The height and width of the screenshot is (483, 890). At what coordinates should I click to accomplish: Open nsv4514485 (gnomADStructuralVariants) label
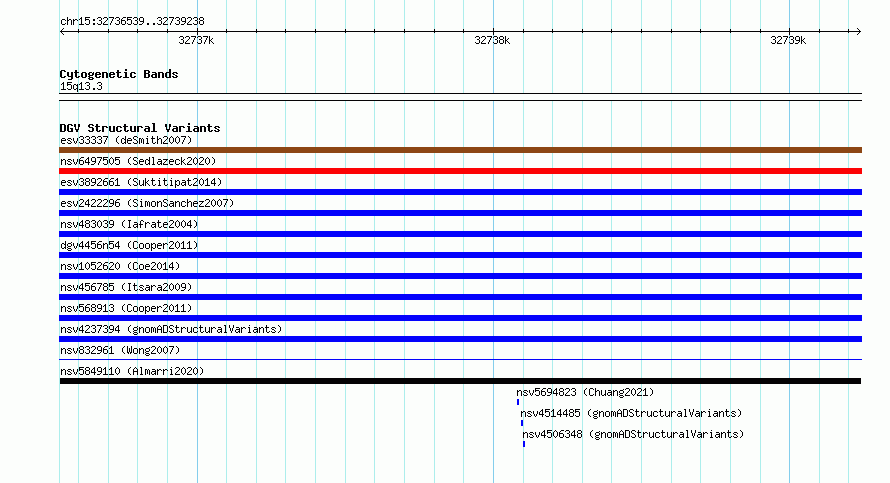[631, 413]
